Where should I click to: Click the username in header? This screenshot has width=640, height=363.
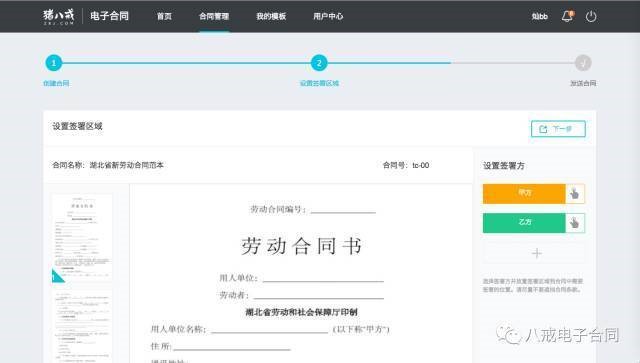click(540, 16)
